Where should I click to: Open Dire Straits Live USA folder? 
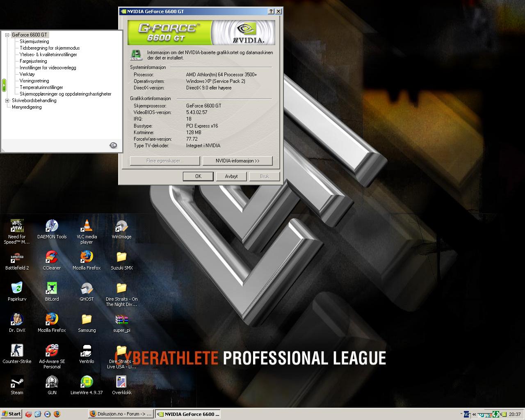pos(121,356)
